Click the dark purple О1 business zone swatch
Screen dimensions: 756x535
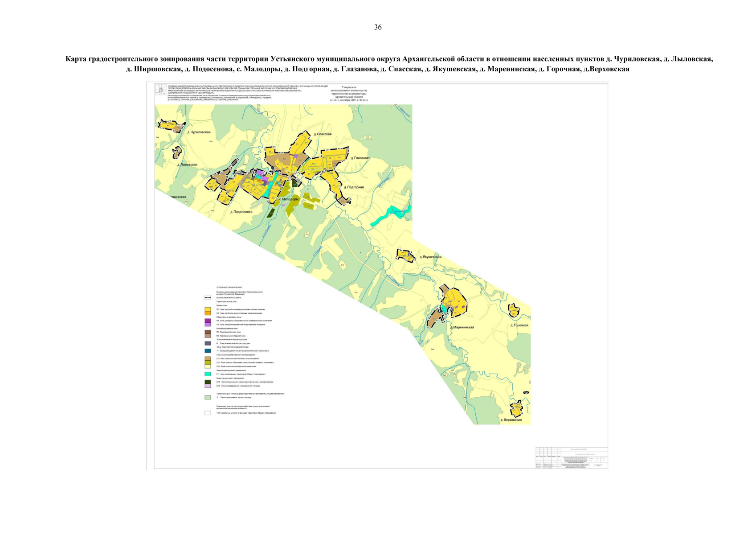point(208,321)
